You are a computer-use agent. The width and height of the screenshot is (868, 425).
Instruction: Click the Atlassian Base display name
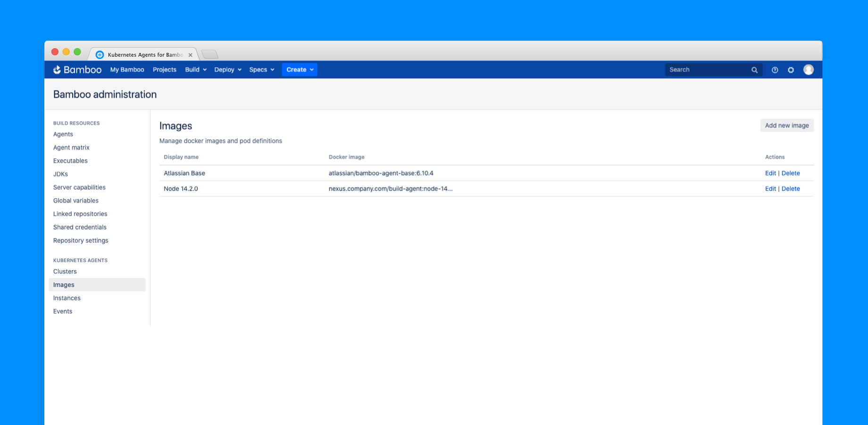click(x=184, y=173)
